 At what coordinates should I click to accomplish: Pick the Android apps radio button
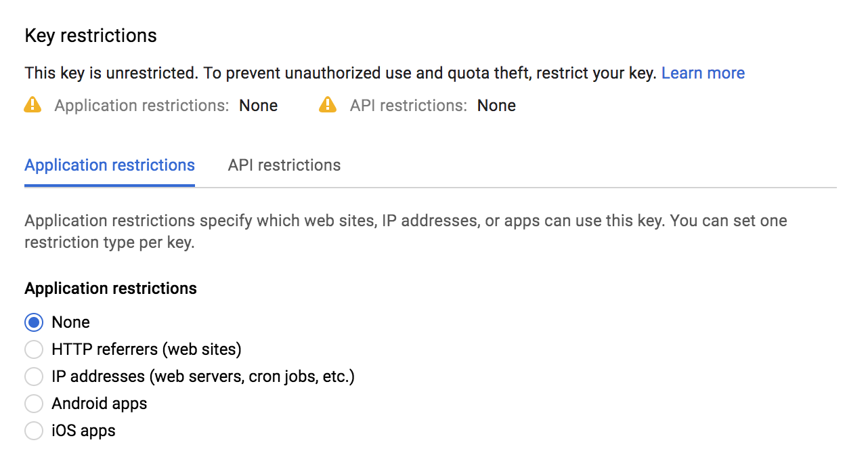pos(34,404)
